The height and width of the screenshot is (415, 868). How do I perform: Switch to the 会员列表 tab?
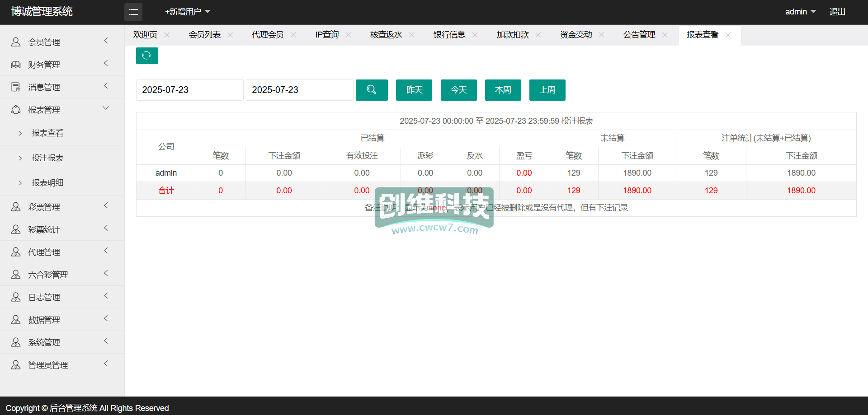pyautogui.click(x=205, y=35)
